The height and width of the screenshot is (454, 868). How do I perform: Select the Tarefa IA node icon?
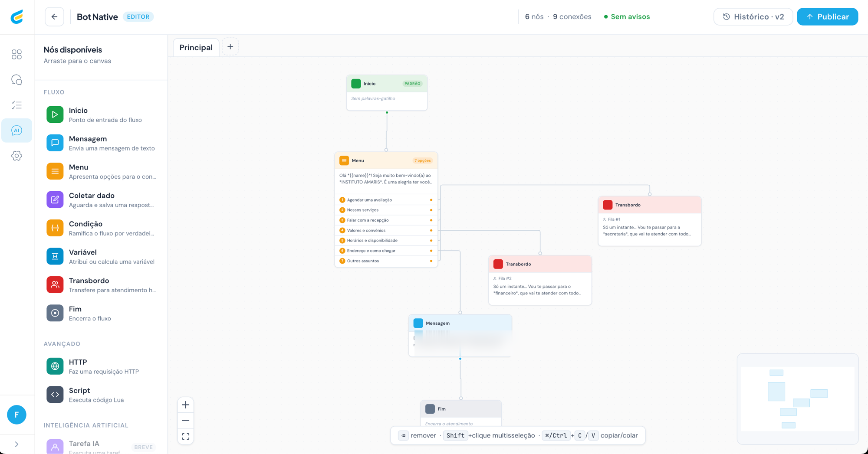coord(55,447)
